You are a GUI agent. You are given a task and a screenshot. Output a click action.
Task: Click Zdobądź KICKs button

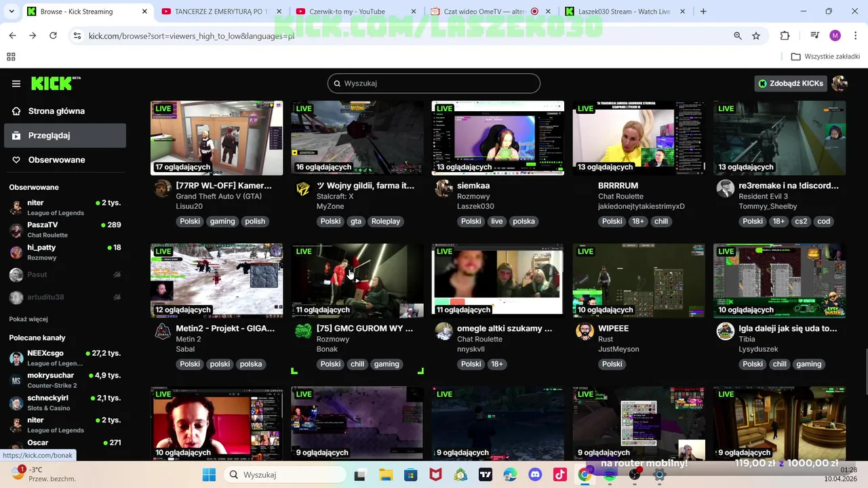[x=791, y=83]
